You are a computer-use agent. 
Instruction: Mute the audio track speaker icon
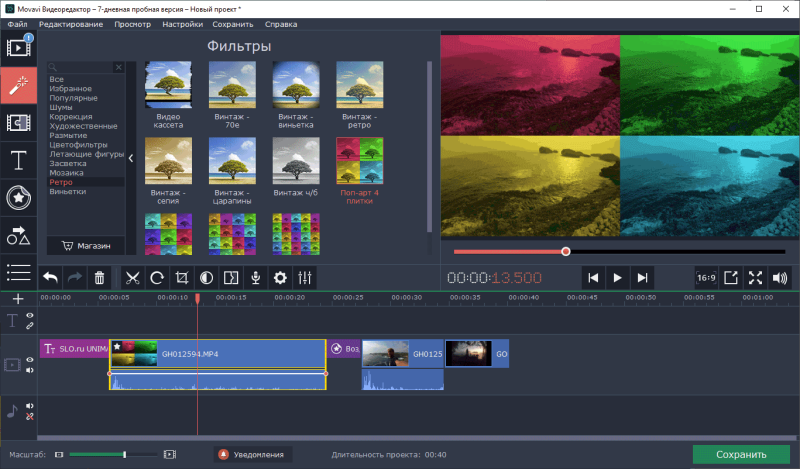pyautogui.click(x=29, y=406)
